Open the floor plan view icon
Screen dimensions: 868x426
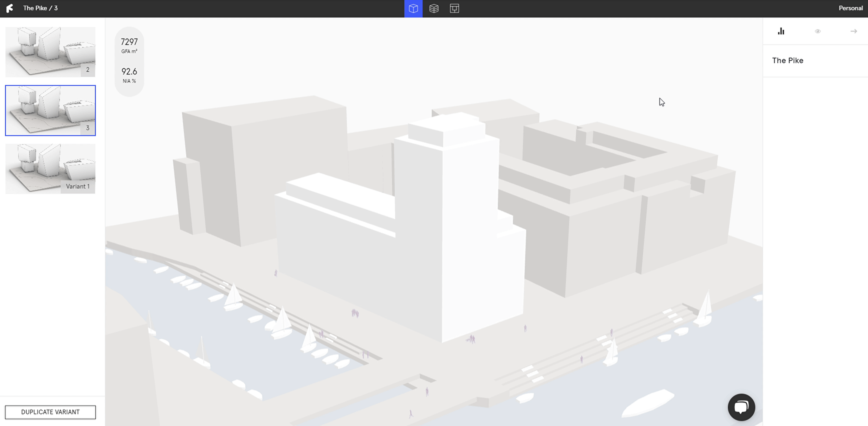click(x=454, y=8)
